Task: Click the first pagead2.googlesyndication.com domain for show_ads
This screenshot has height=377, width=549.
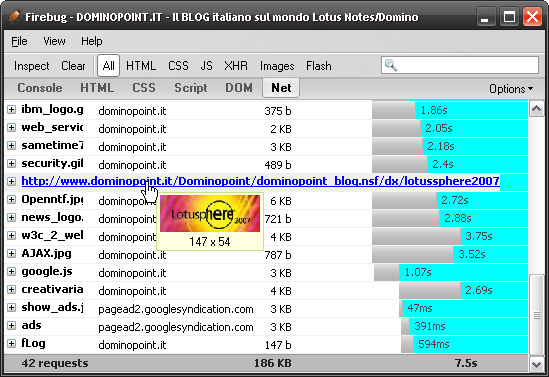Action: [x=176, y=309]
